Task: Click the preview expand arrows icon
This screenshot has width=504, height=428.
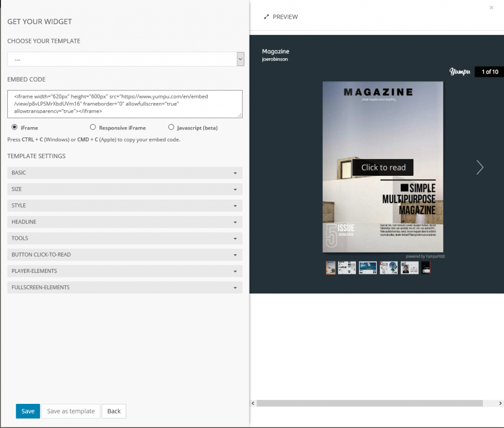Action: [266, 17]
